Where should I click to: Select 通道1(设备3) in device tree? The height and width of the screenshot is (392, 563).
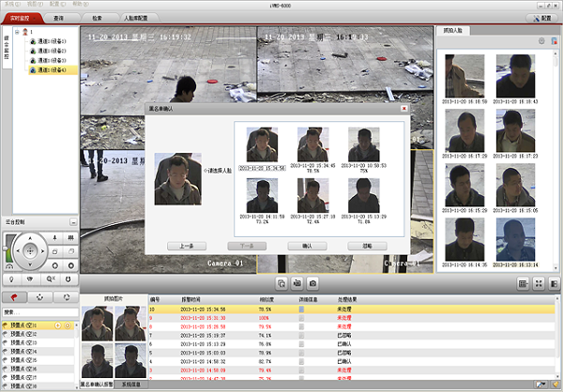pyautogui.click(x=52, y=59)
